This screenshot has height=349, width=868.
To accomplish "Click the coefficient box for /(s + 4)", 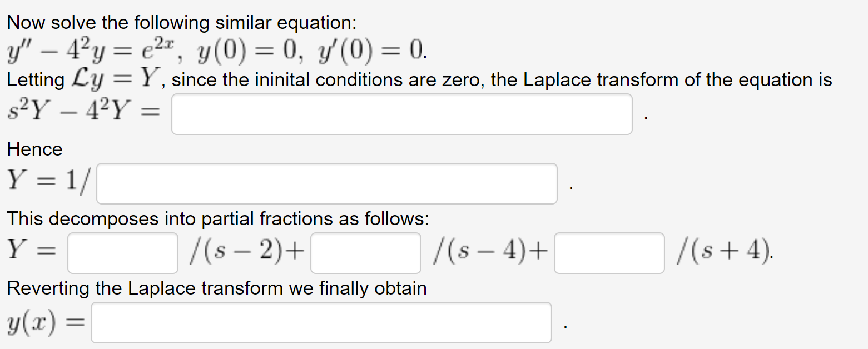I will point(608,253).
